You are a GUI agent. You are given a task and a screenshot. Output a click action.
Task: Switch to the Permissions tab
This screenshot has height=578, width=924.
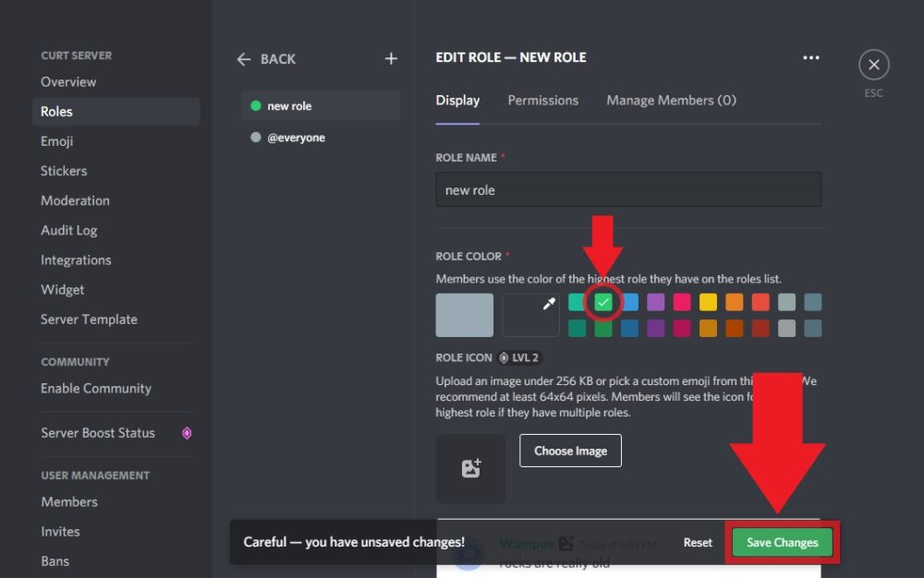click(542, 100)
